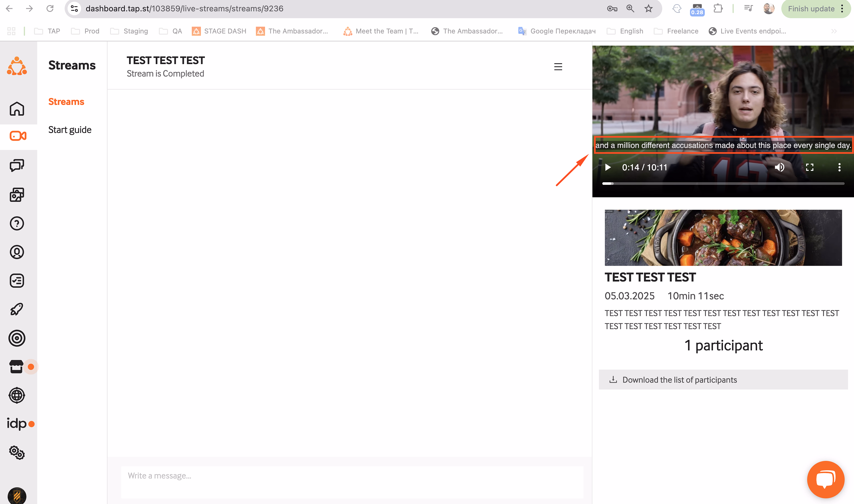This screenshot has height=504, width=854.
Task: Open the Home icon in sidebar
Action: tap(17, 109)
